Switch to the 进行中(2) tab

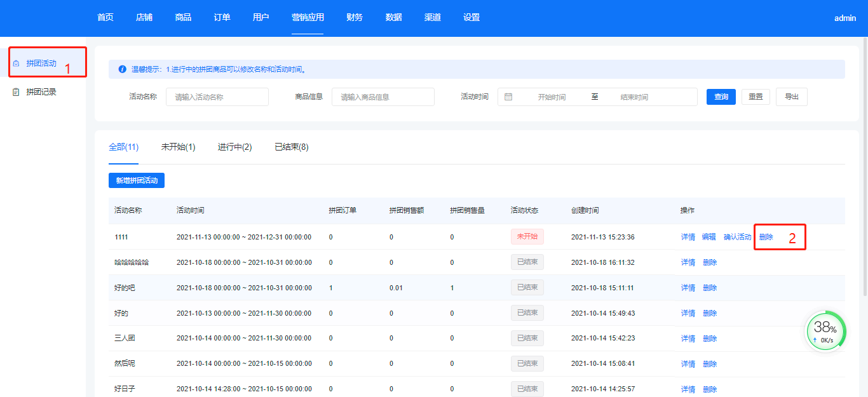[x=234, y=147]
